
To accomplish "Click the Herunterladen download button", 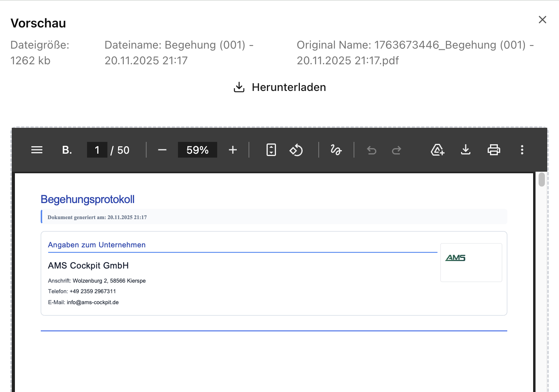I will (280, 87).
